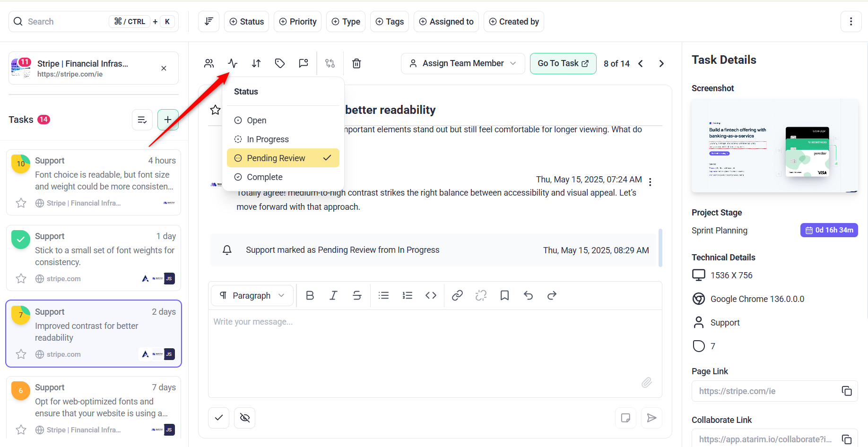This screenshot has width=868, height=447.
Task: Open the Paragraph style dropdown
Action: (252, 296)
